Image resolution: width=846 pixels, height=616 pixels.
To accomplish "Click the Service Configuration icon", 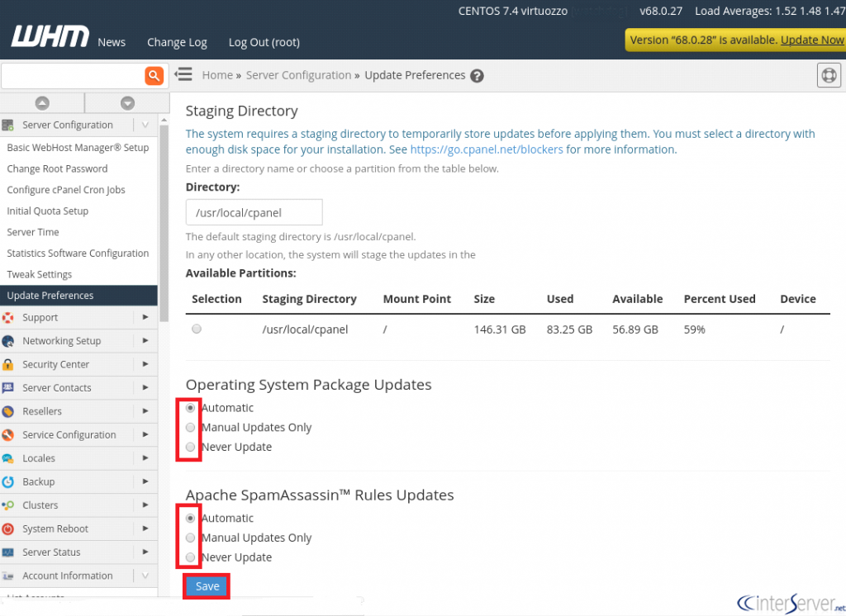I will pyautogui.click(x=8, y=435).
